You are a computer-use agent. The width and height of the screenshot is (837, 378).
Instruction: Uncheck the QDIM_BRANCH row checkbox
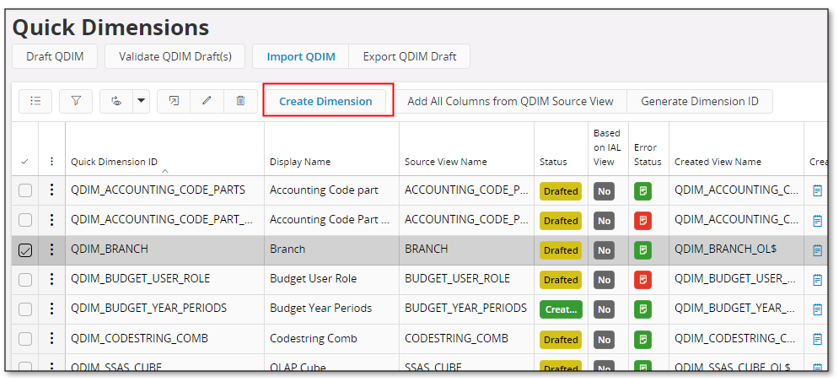[x=25, y=250]
